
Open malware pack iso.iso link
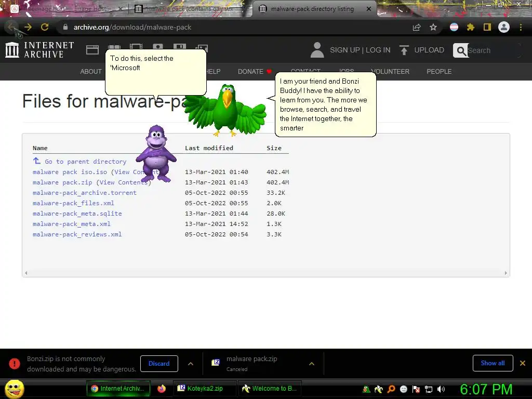click(70, 172)
